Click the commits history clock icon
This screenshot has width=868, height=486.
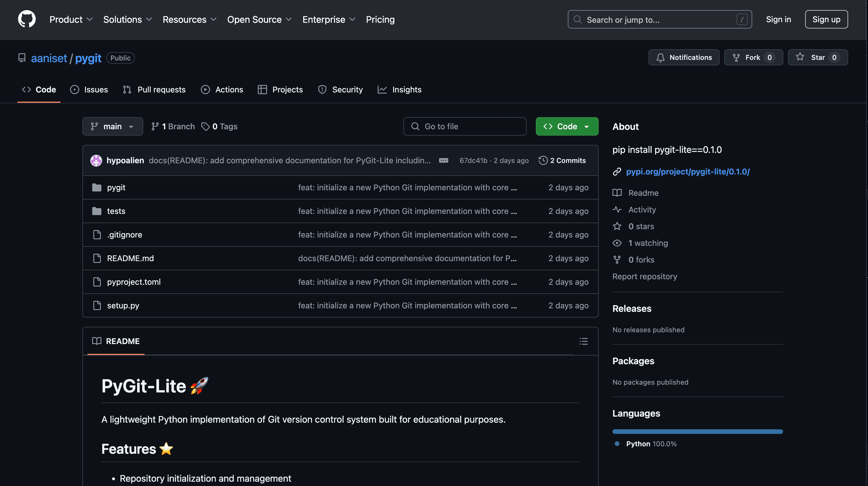(x=543, y=160)
